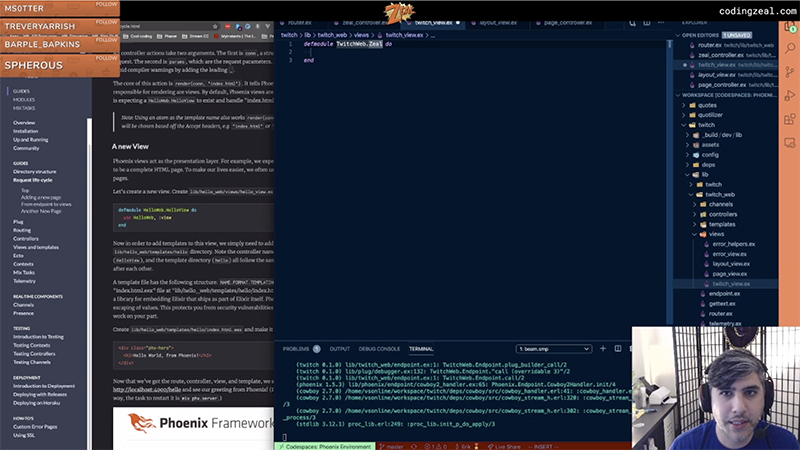The height and width of the screenshot is (450, 800).
Task: Open Installation in Phoenix docs sidebar
Action: point(26,131)
